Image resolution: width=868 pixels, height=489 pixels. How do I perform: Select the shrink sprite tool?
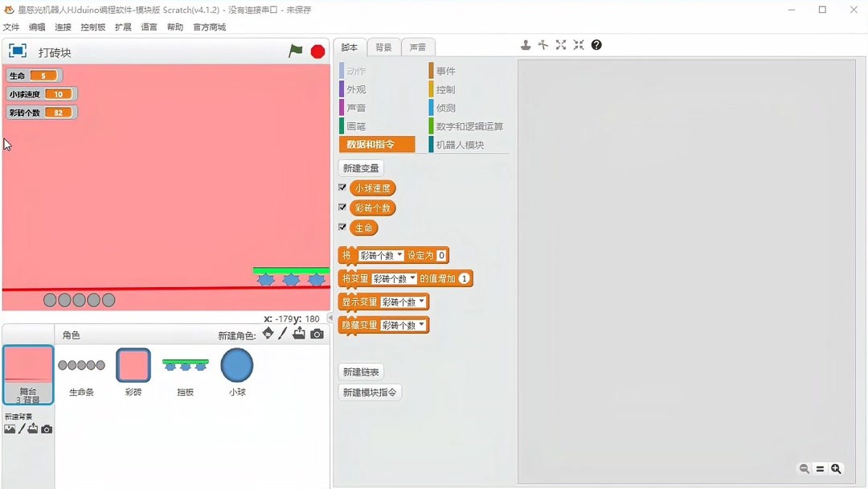point(579,46)
